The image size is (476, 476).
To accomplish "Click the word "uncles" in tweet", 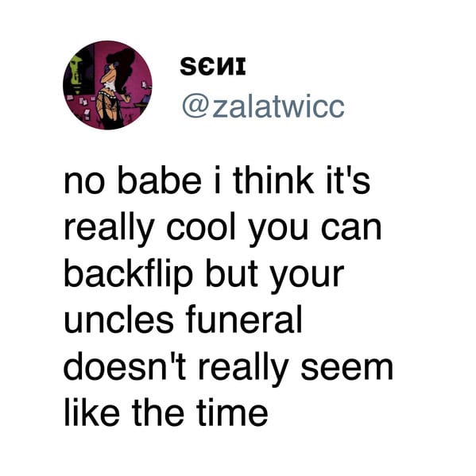I will click(x=118, y=319).
